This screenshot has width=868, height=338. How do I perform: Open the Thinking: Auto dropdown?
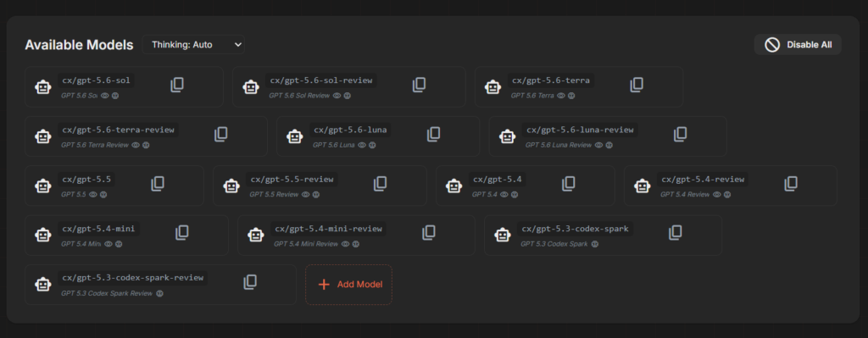click(194, 45)
